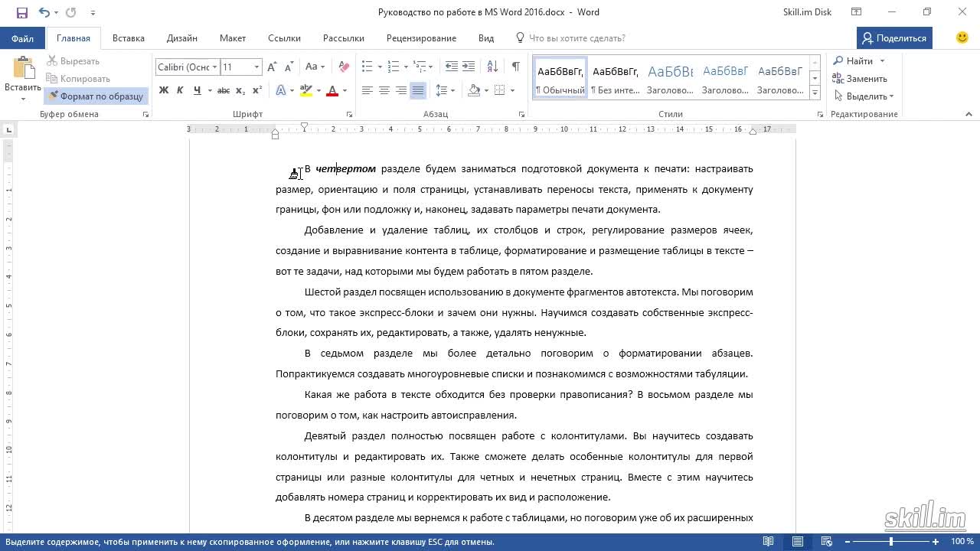Zoom in with the plus button
The width and height of the screenshot is (980, 551).
click(x=936, y=542)
